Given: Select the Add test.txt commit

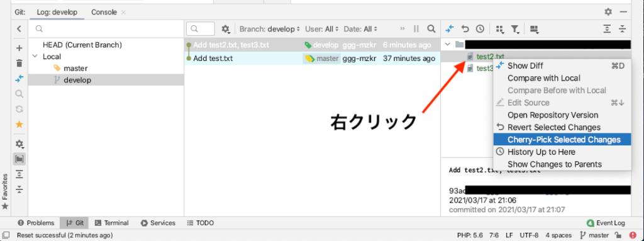Looking at the screenshot, I should coord(312,59).
